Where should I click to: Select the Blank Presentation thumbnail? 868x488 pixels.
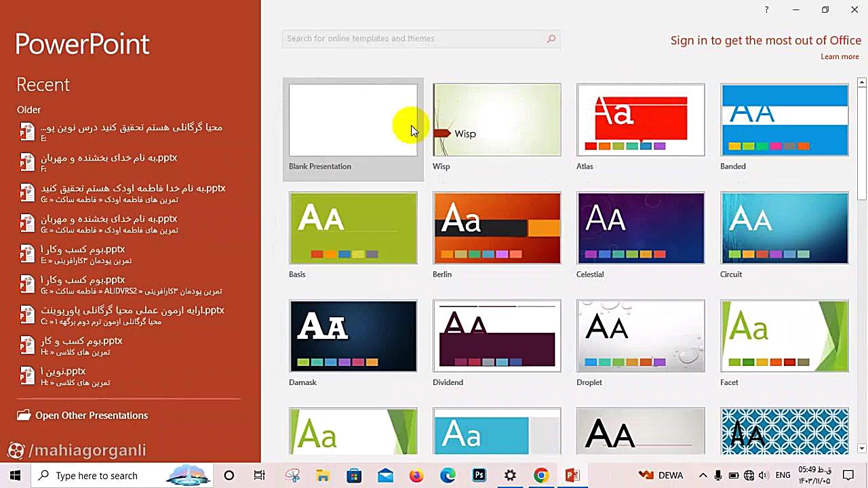pos(353,120)
